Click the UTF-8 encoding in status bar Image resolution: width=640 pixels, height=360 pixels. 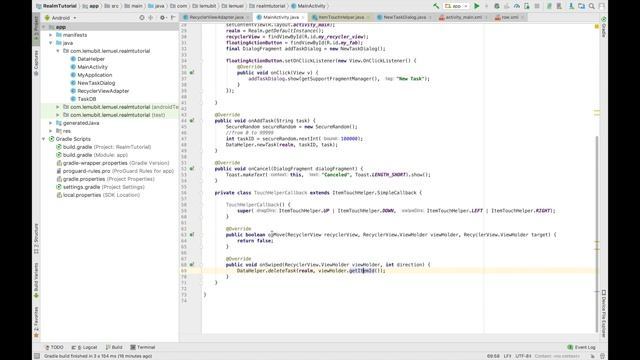[x=523, y=356]
